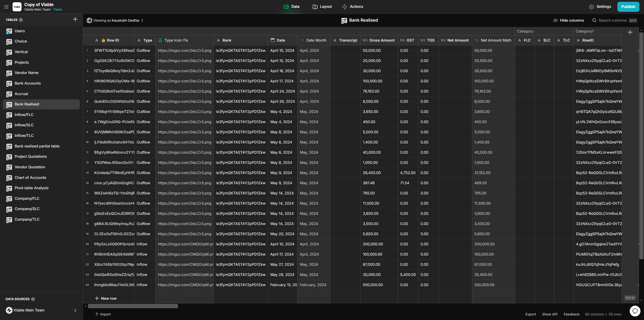Viewport: 644px width, 320px height.
Task: Click the Category1 column group header
Action: coord(597,31)
